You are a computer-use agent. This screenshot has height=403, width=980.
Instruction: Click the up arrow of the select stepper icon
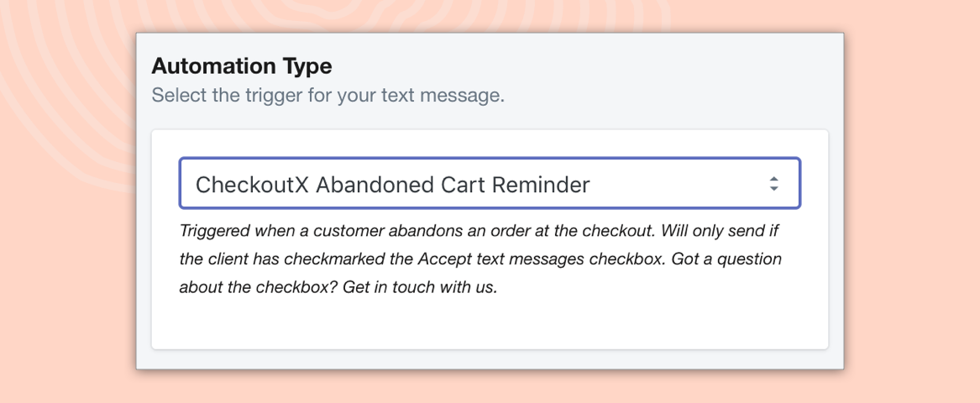tap(773, 179)
